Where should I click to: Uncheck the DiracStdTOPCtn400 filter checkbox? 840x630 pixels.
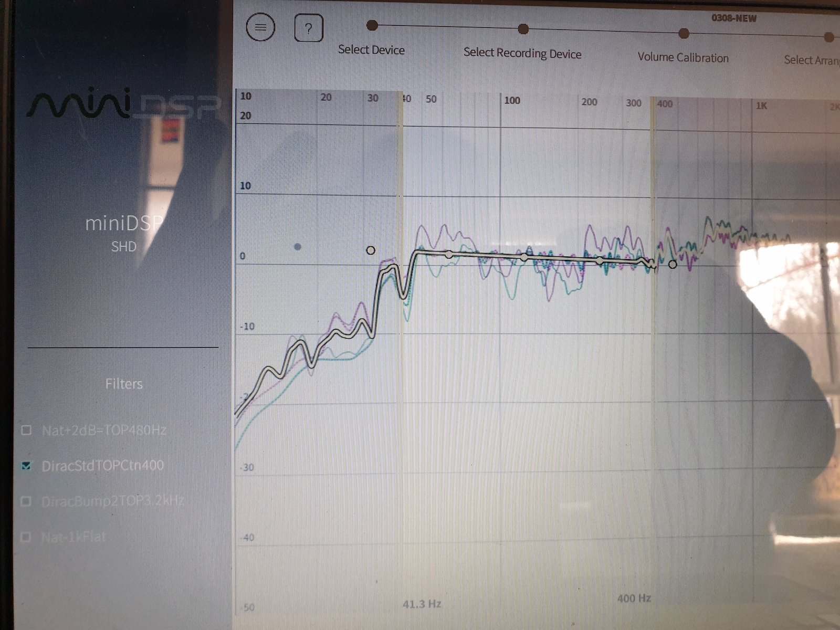click(x=26, y=466)
